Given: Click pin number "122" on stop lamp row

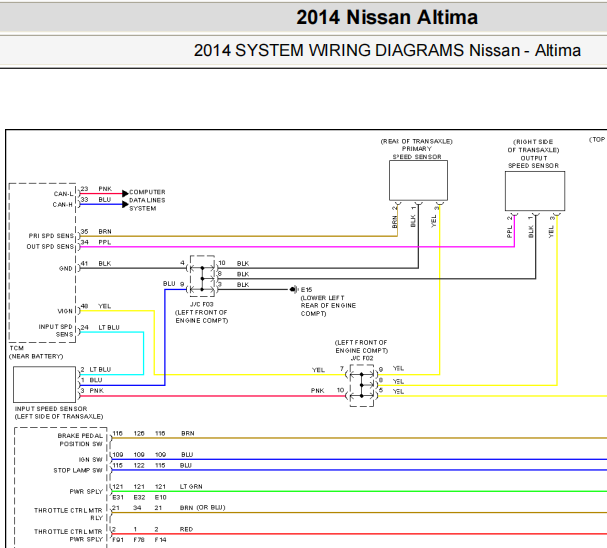Looking at the screenshot, I should point(139,465).
